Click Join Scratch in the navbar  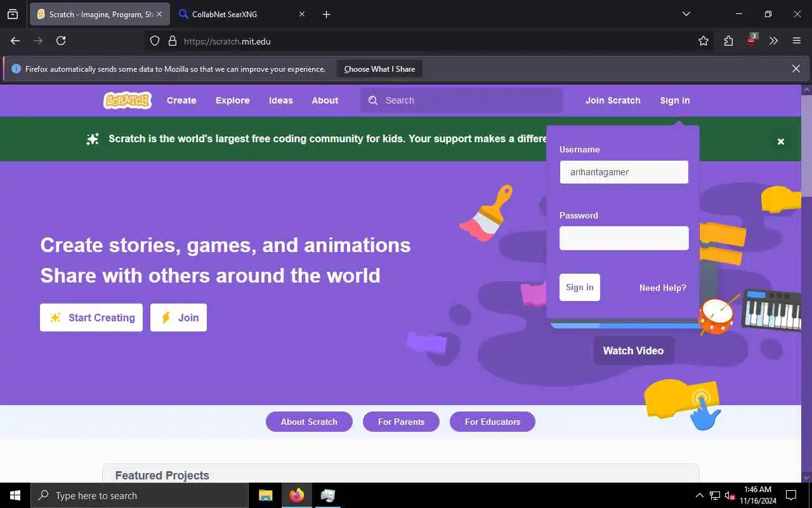coord(613,100)
